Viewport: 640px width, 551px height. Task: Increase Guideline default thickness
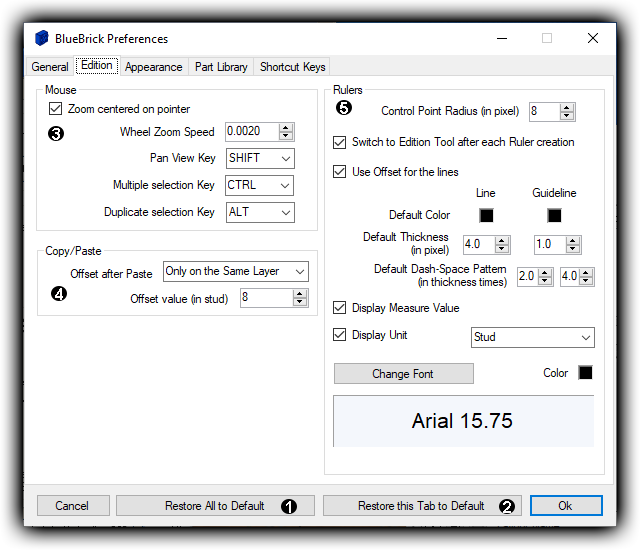click(x=573, y=241)
